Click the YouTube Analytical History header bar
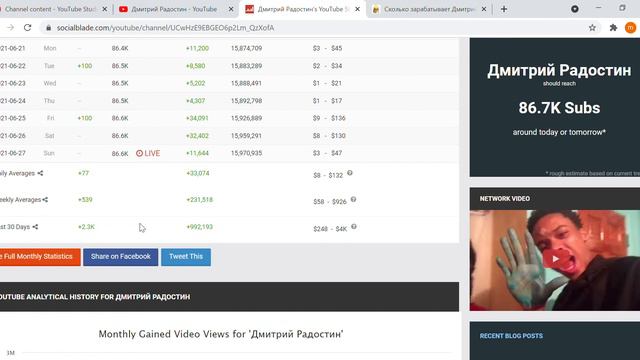640x360 pixels. pos(229,297)
